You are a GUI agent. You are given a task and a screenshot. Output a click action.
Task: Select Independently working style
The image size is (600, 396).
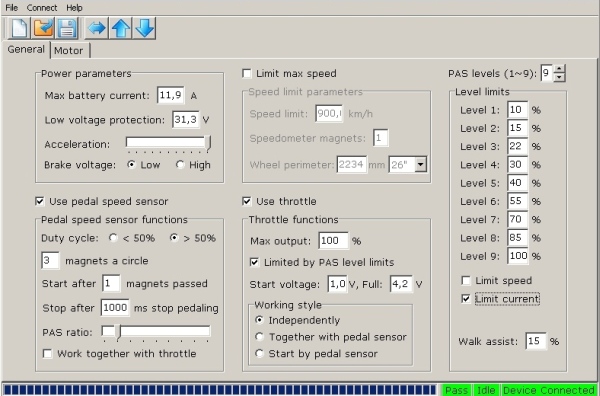[259, 320]
